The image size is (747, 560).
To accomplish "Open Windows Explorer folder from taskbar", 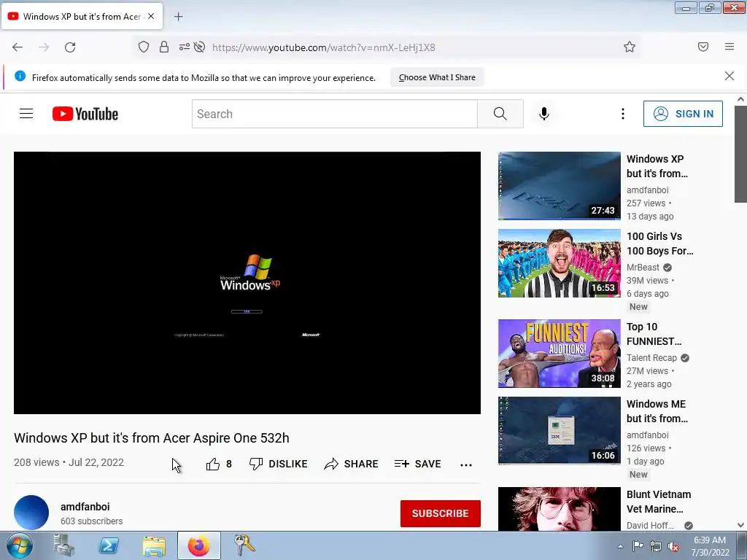I will 154,545.
